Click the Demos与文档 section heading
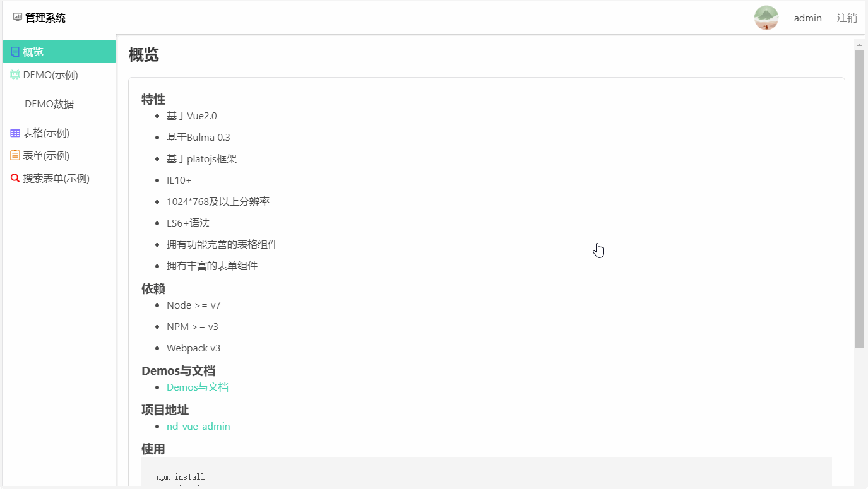Image resolution: width=868 pixels, height=489 pixels. [x=179, y=370]
